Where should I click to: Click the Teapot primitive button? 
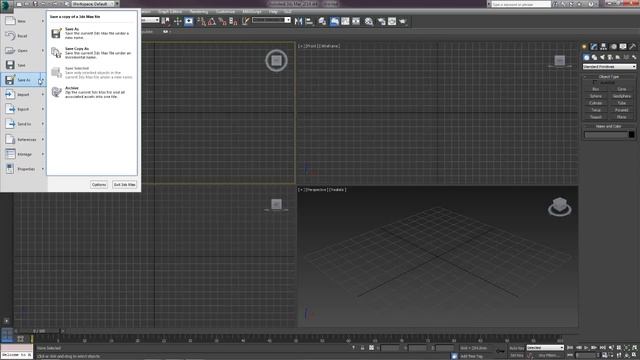(x=596, y=117)
